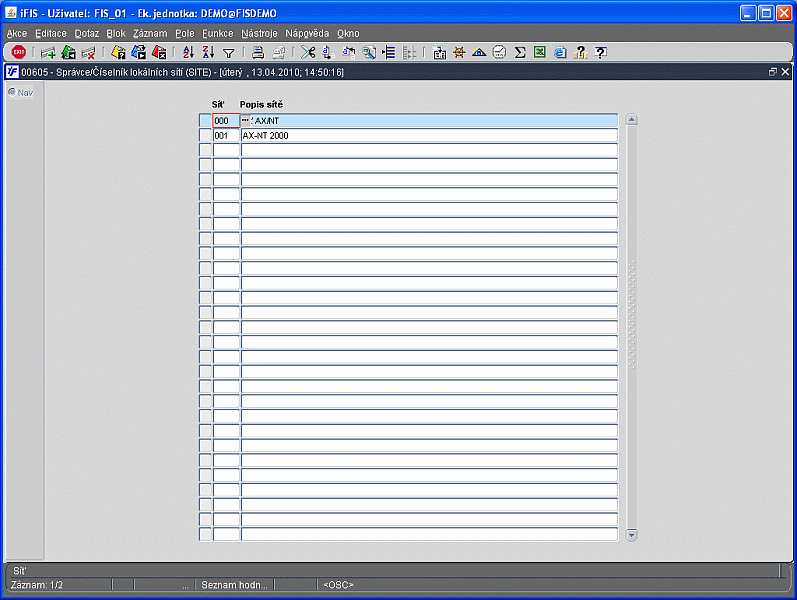Click the paste text 'a' arrow icon

point(349,52)
